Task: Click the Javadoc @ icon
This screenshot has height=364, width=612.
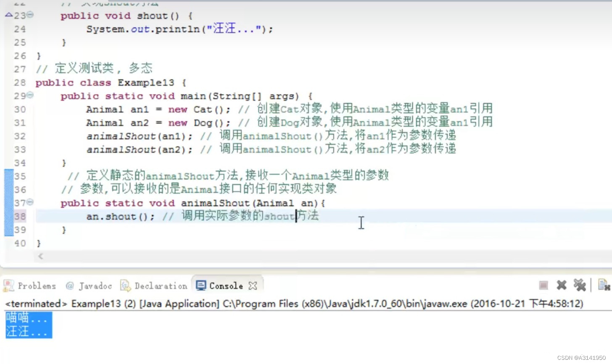Action: 70,286
